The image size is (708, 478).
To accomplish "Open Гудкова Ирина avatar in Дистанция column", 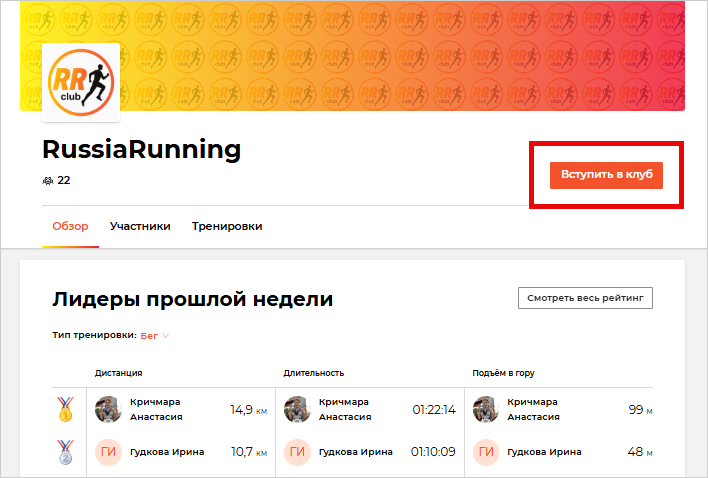I will click(107, 452).
